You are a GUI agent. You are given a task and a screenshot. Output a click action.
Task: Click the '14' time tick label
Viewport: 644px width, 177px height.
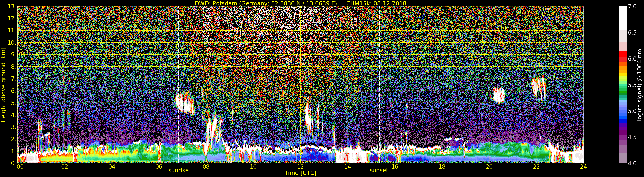coord(347,167)
